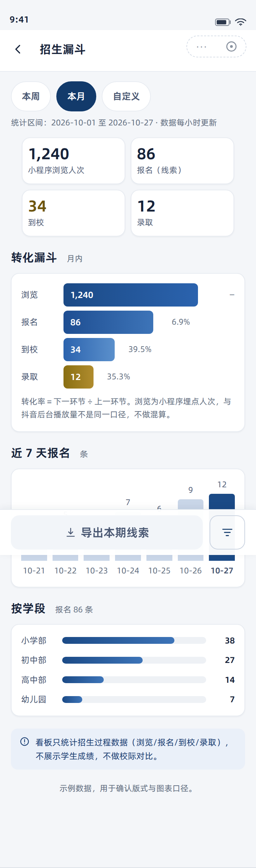Image resolution: width=256 pixels, height=868 pixels.
Task: Tap the info icon in the notice
Action: tap(25, 741)
